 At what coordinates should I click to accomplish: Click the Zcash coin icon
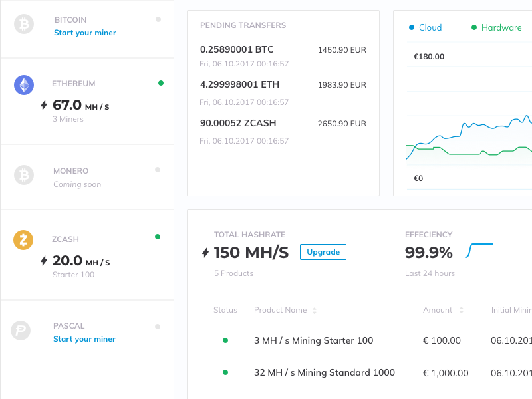pyautogui.click(x=24, y=239)
